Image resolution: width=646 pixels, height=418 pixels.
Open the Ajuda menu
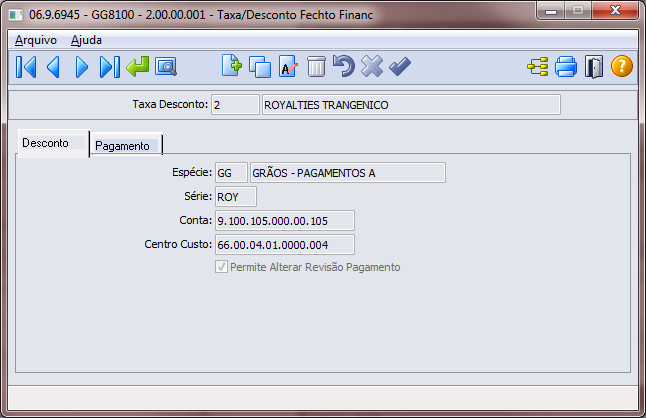[x=86, y=40]
